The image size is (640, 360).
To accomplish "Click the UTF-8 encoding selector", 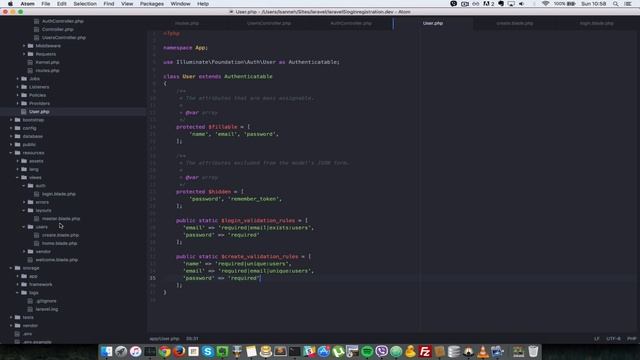I will point(613,338).
